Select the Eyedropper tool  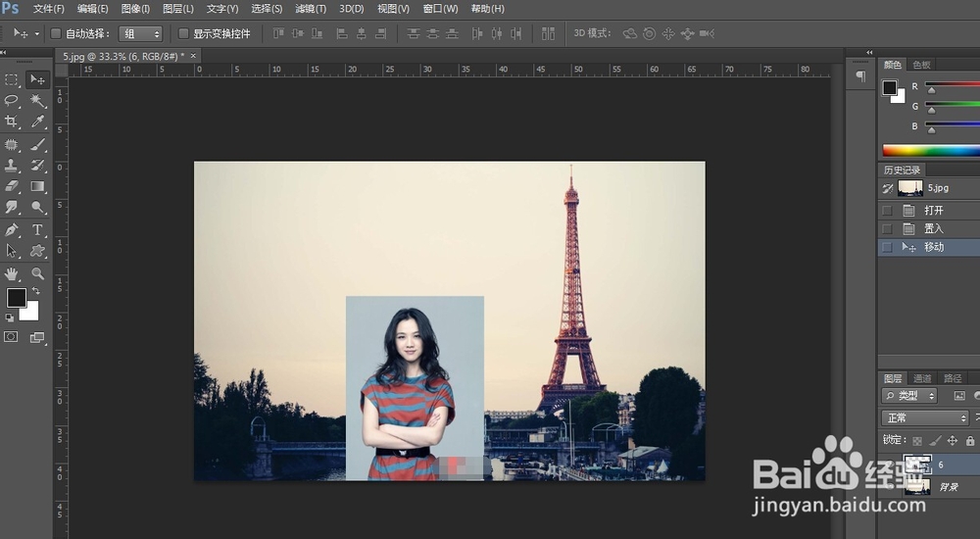37,122
